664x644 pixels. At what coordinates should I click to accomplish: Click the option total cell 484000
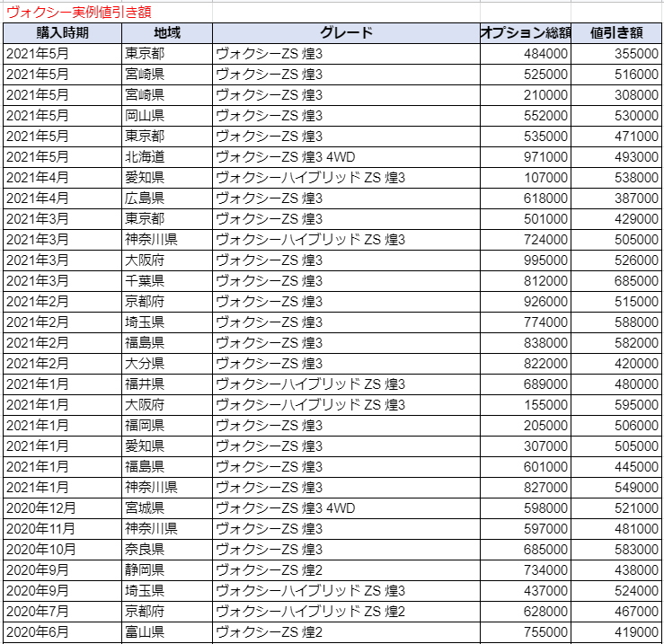pyautogui.click(x=526, y=54)
